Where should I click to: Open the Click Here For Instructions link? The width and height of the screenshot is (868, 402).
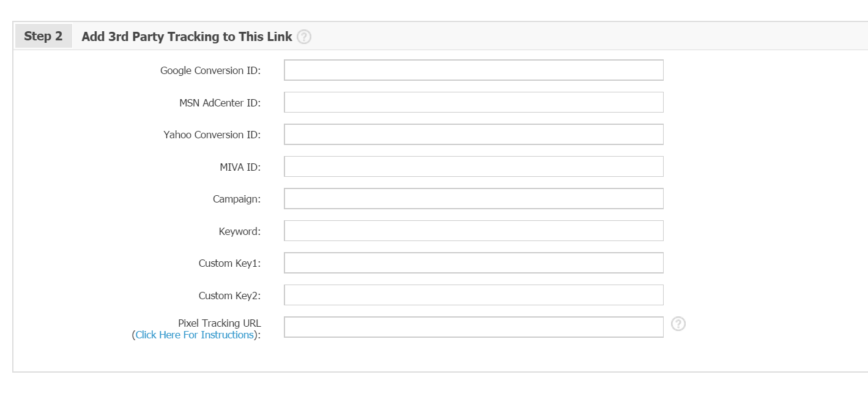(x=195, y=335)
